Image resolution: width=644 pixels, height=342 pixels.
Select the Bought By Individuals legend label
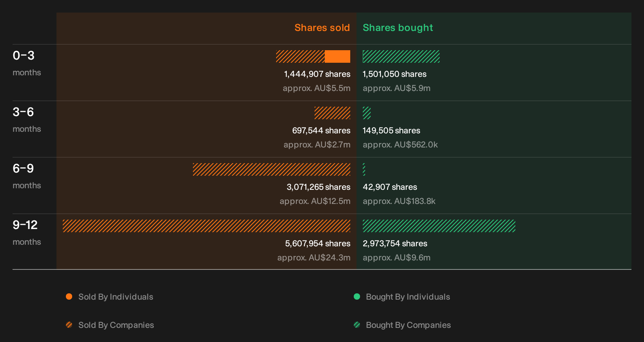pos(408,297)
